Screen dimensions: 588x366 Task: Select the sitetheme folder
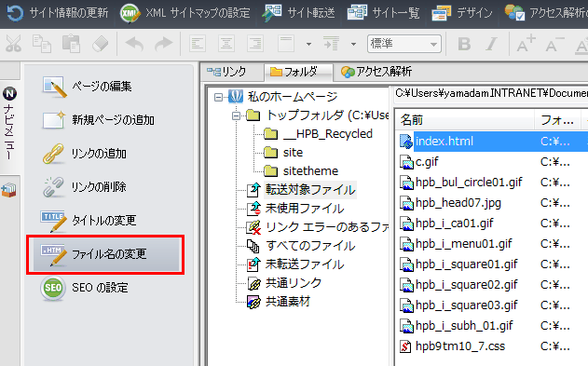(310, 171)
